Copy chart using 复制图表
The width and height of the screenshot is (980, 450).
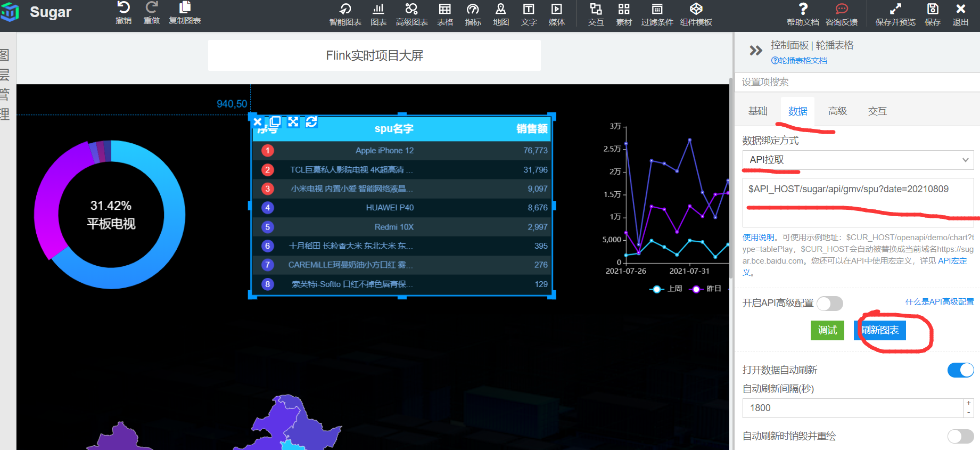pyautogui.click(x=185, y=13)
